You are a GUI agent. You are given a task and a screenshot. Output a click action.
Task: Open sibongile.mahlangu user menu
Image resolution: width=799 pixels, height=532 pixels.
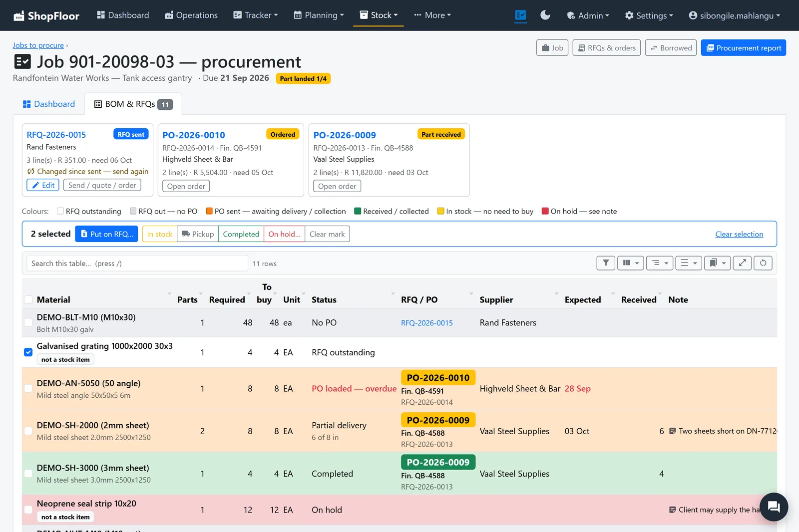pos(734,15)
